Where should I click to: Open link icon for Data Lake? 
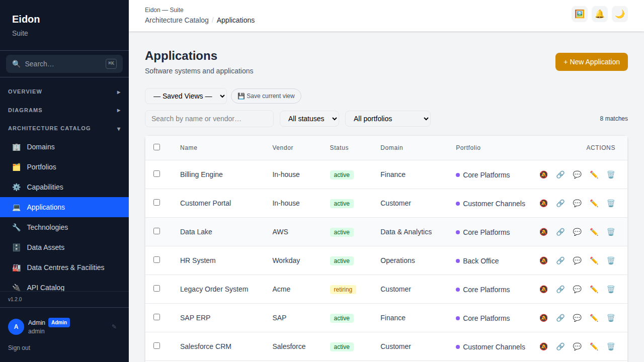[x=560, y=232]
